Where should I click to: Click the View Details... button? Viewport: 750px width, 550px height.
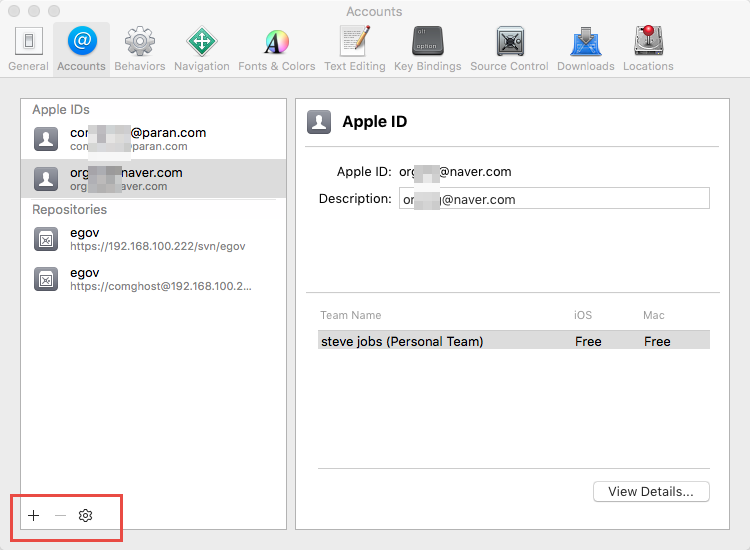click(650, 491)
